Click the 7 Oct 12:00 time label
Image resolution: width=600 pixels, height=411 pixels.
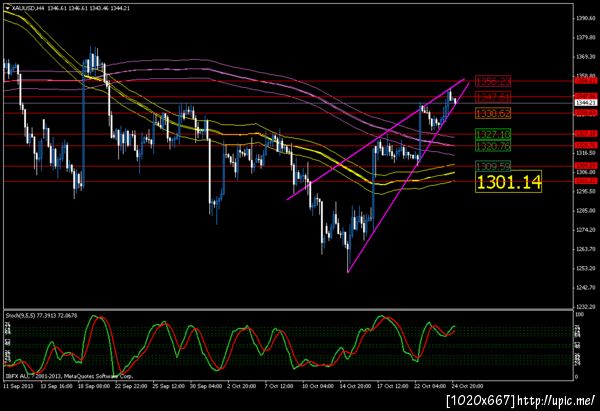pyautogui.click(x=279, y=386)
